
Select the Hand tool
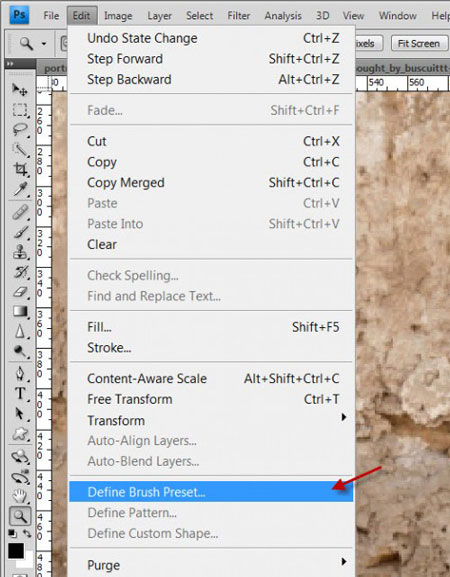tap(20, 497)
